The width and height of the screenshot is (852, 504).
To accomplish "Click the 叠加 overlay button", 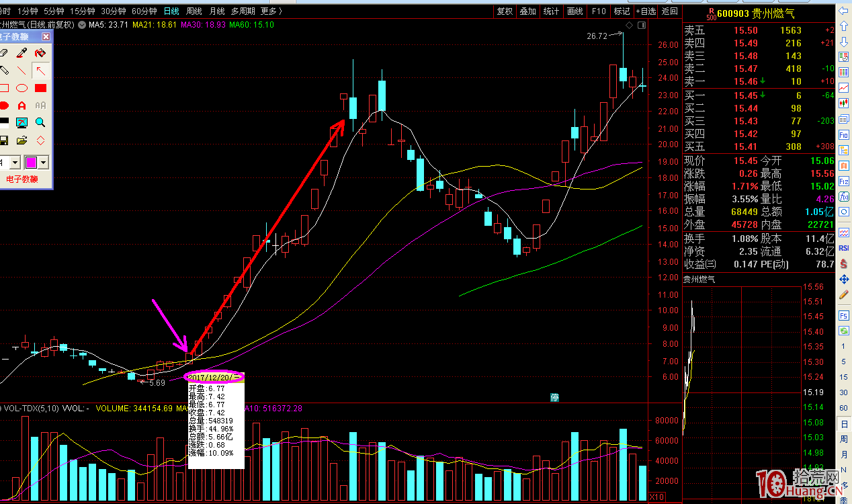I will click(x=527, y=11).
